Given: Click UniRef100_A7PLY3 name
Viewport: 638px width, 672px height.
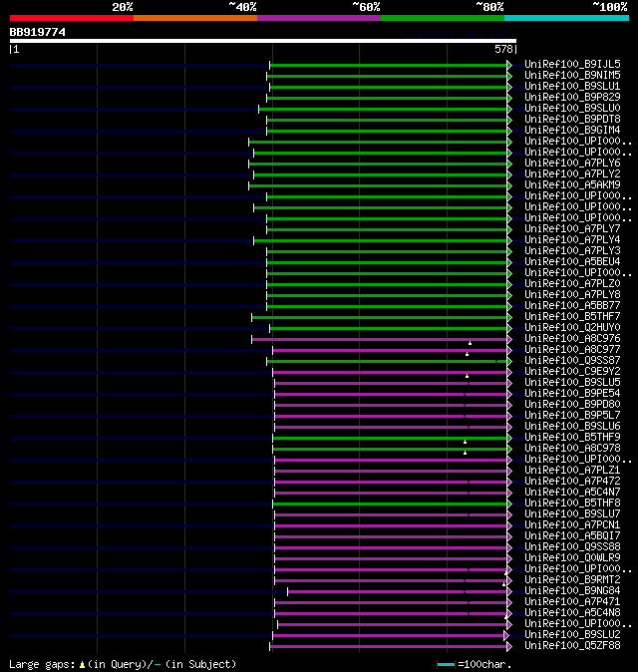Looking at the screenshot, I should click(x=572, y=250).
